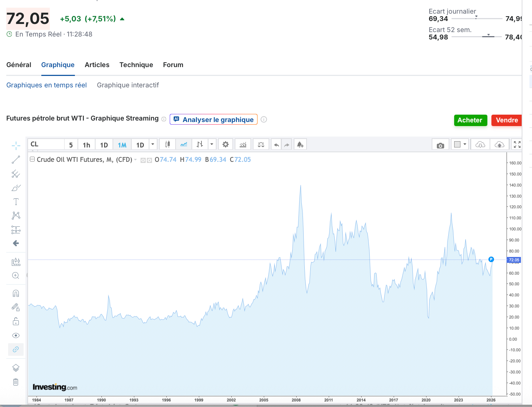This screenshot has height=407, width=532.
Task: Toggle magnet mode in left toolbar
Action: [16, 293]
